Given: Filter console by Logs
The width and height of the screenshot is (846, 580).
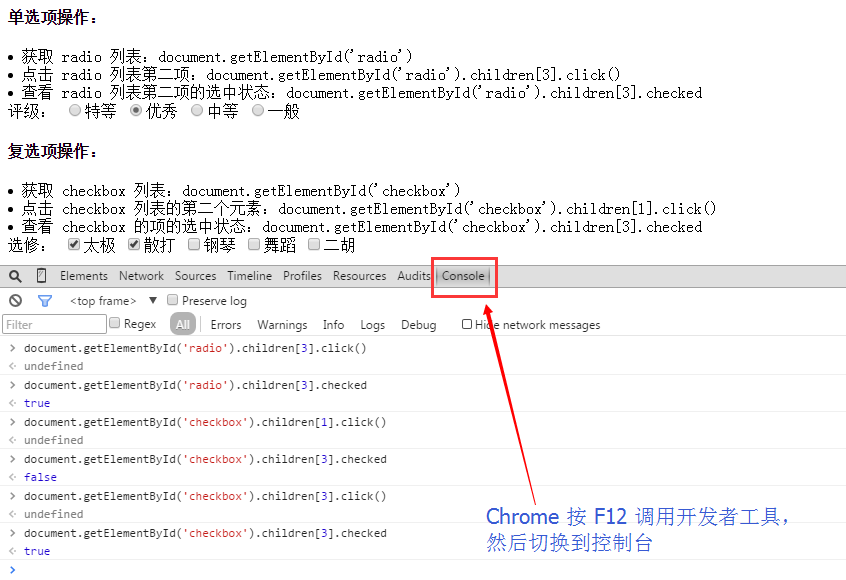Looking at the screenshot, I should coord(372,325).
